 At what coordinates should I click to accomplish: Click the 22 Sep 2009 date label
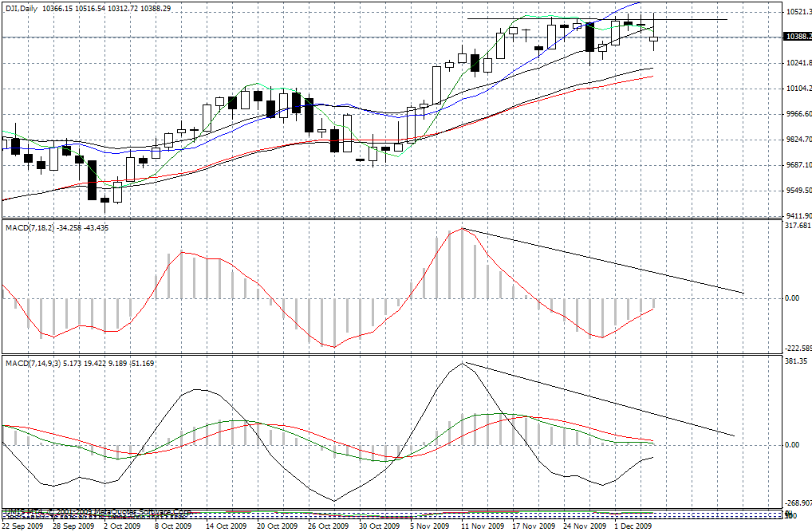(22, 526)
